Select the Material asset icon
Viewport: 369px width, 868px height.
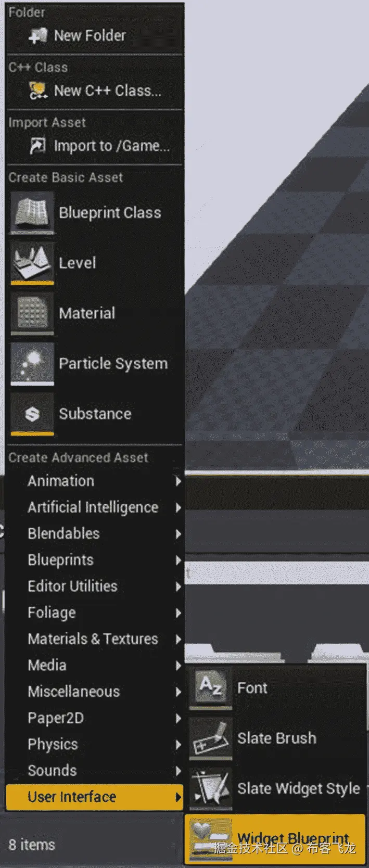32,313
